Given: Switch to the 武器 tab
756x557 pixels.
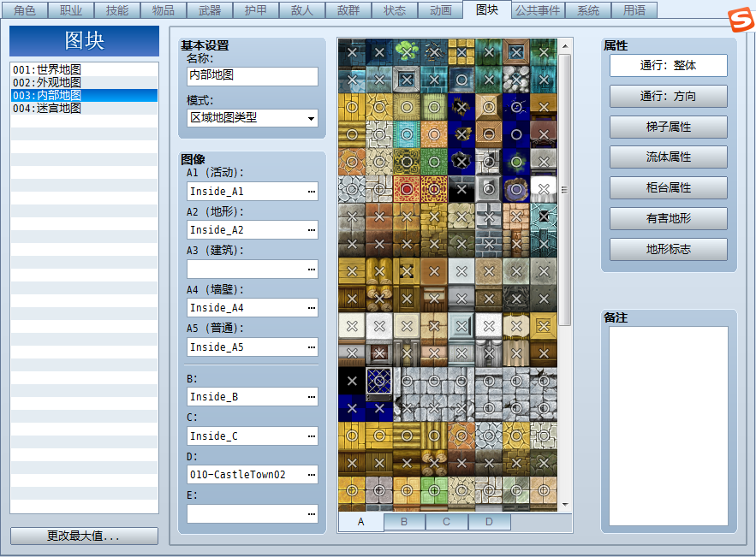Looking at the screenshot, I should click(210, 10).
